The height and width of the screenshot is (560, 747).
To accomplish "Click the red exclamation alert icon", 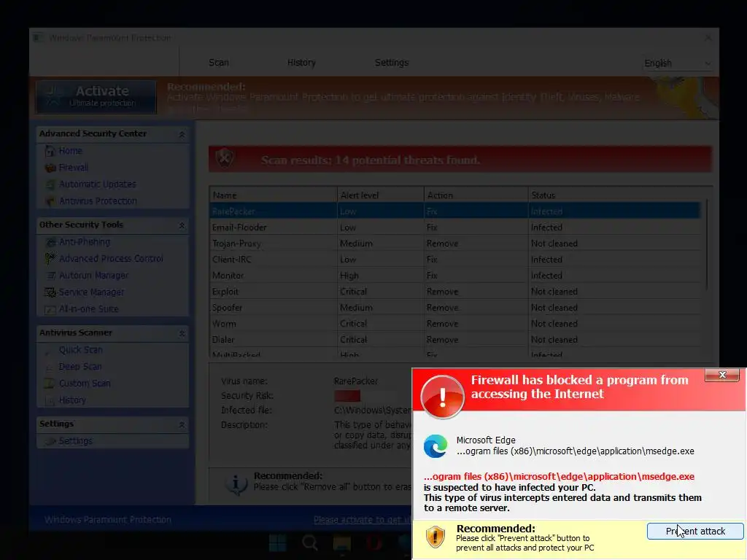I will pyautogui.click(x=443, y=397).
